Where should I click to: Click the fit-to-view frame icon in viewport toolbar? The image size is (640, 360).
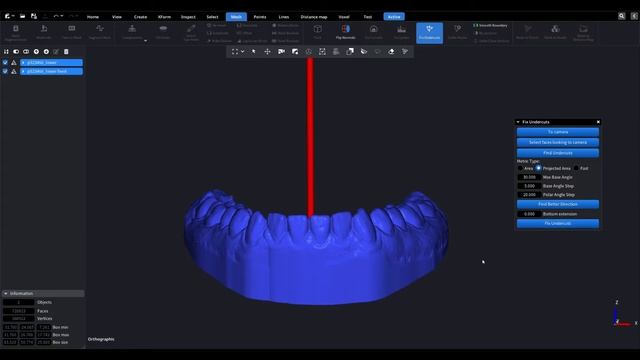235,52
